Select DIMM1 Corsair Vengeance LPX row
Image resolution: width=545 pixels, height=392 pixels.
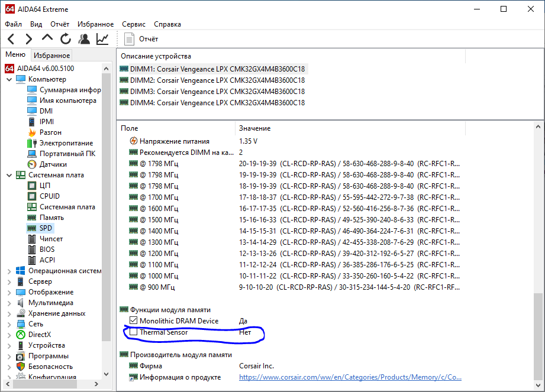point(212,69)
